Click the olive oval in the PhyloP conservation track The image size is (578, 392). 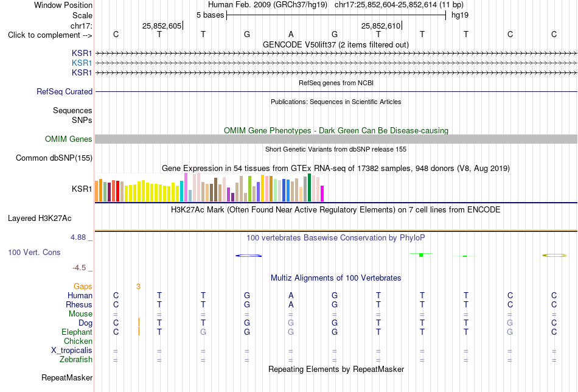pyautogui.click(x=554, y=255)
